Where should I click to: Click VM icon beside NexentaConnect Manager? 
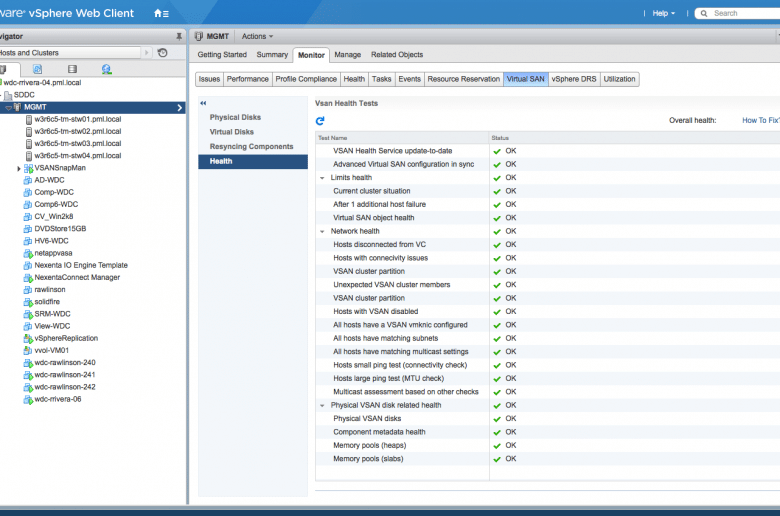28,278
